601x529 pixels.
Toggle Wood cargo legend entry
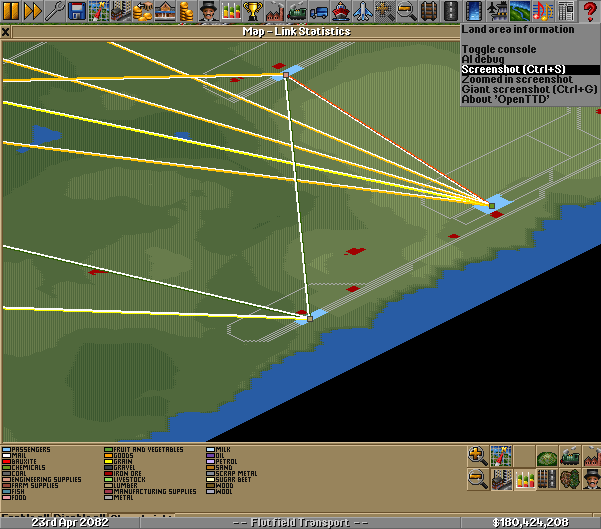point(220,486)
